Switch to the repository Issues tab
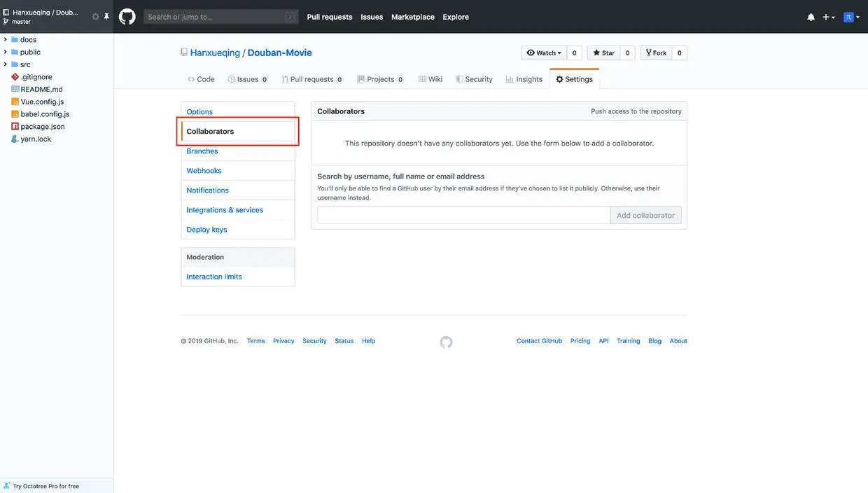This screenshot has height=493, width=868. click(247, 79)
